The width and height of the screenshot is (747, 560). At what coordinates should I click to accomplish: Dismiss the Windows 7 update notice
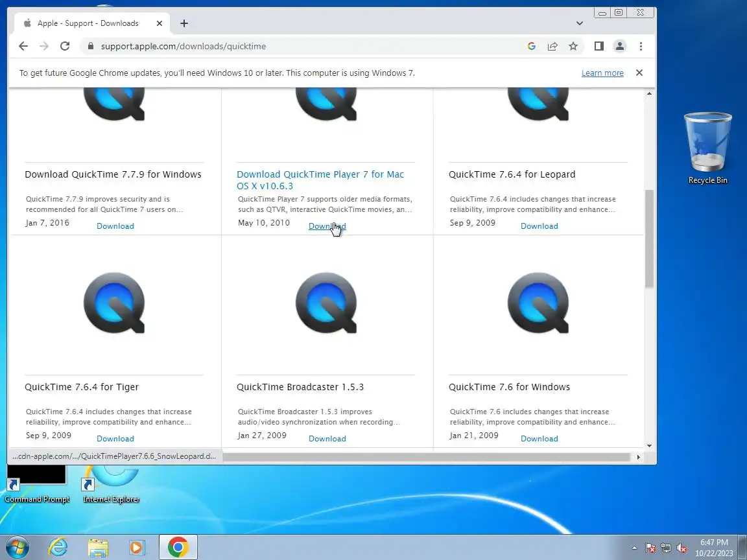coord(639,73)
